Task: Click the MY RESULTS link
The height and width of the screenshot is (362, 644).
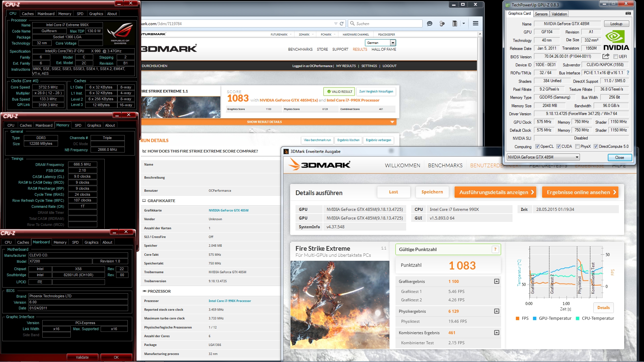Action: pyautogui.click(x=346, y=66)
